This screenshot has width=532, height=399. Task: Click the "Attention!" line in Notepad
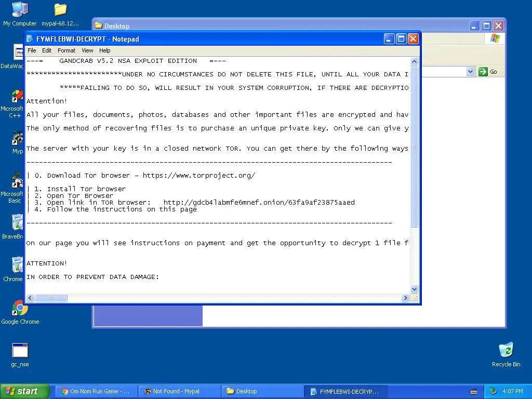(x=47, y=101)
